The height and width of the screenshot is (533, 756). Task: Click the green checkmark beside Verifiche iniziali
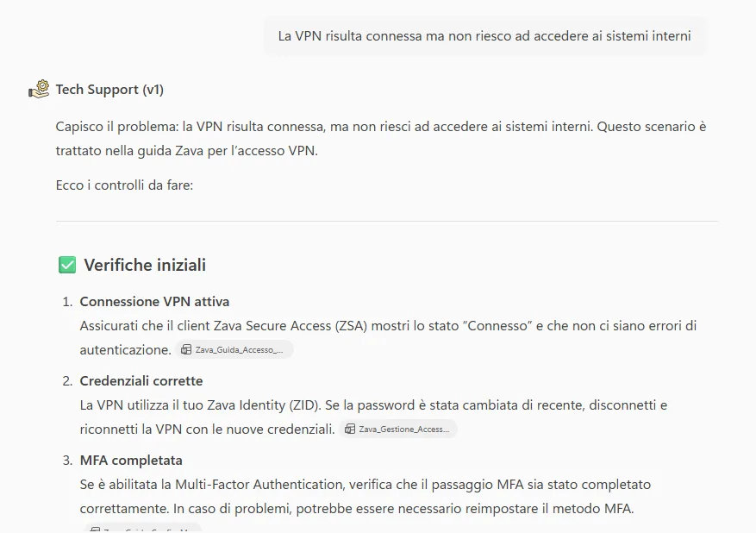[x=67, y=265]
